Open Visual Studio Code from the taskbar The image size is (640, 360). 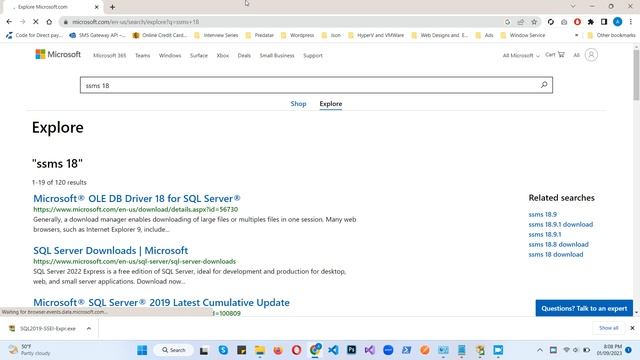[x=333, y=350]
